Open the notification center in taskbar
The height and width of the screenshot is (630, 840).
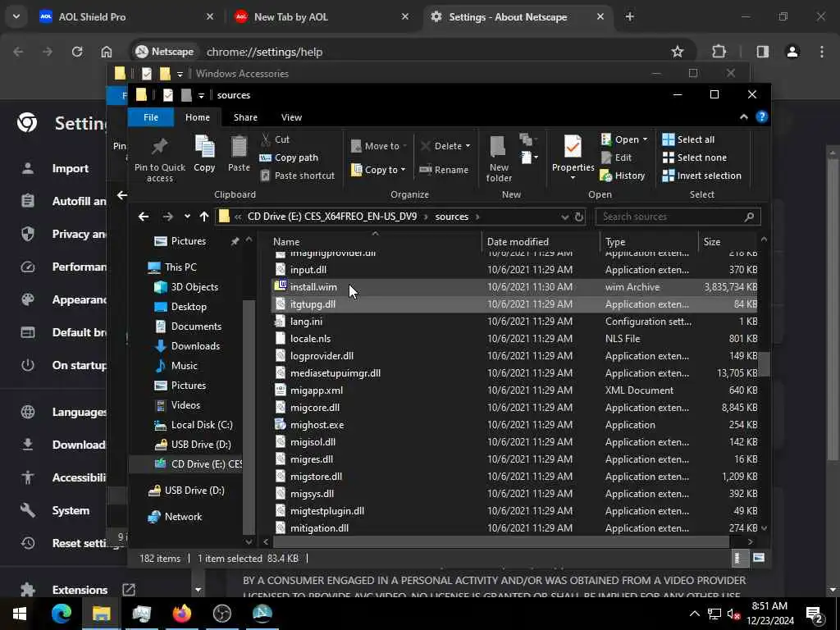pos(814,614)
